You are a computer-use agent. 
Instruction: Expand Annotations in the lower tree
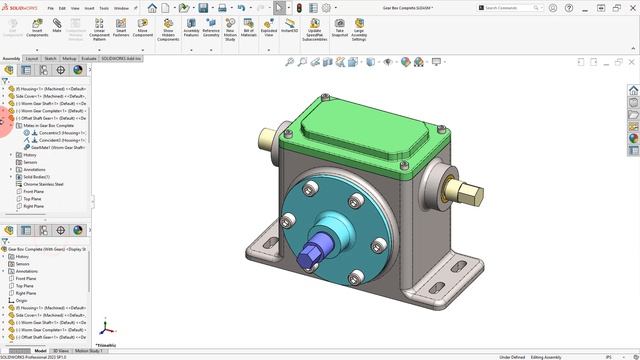coord(4,271)
